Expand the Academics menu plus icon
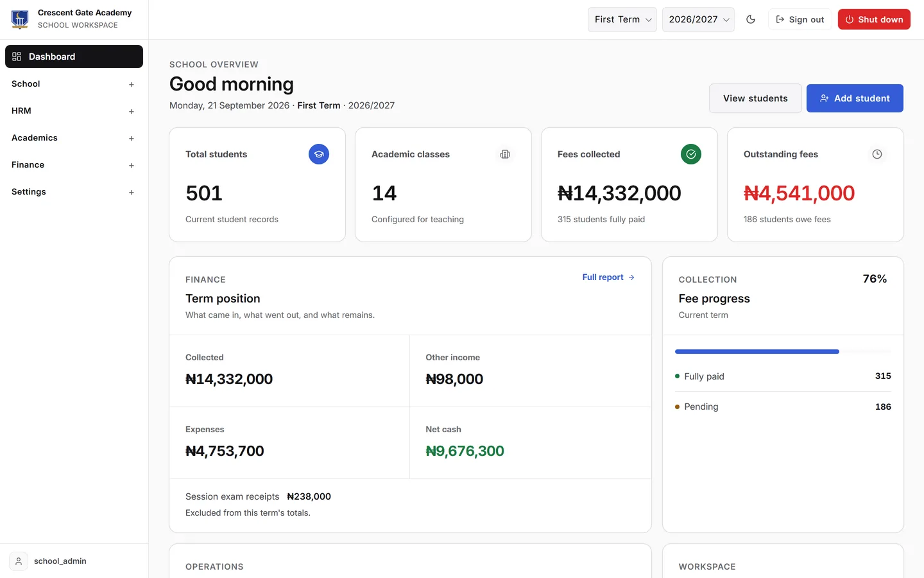 tap(131, 138)
